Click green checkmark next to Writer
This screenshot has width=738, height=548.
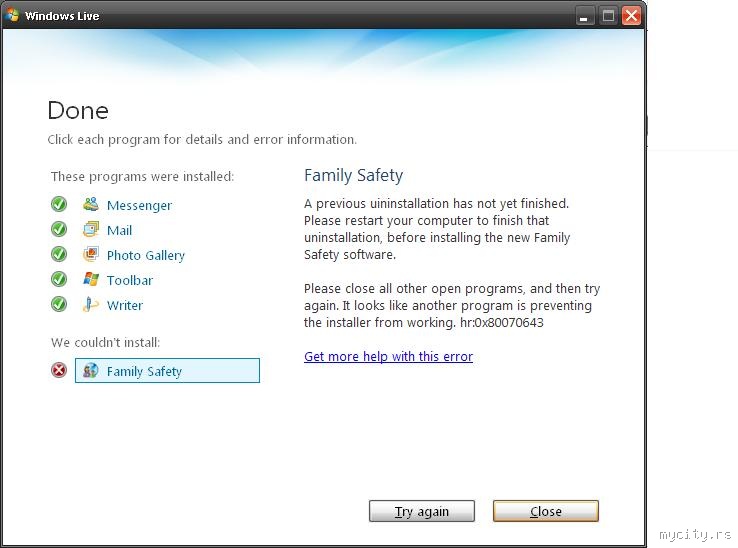tap(59, 304)
